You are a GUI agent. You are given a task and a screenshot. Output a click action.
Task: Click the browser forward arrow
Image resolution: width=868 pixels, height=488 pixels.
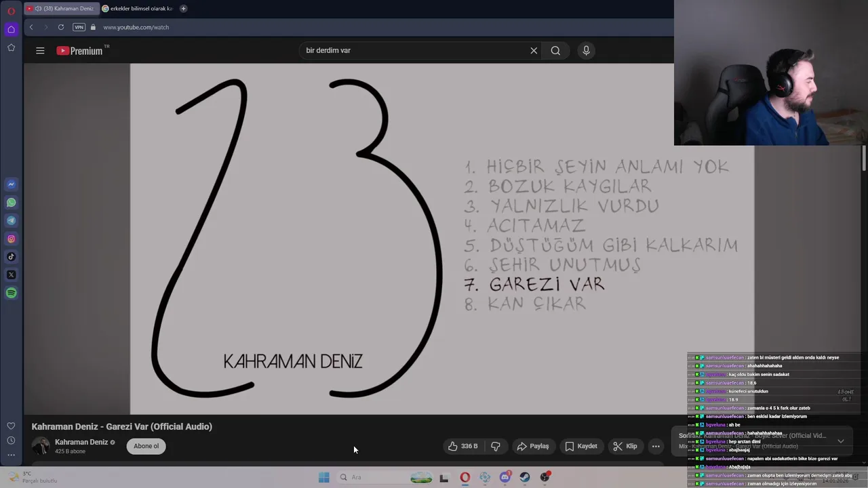click(x=45, y=27)
